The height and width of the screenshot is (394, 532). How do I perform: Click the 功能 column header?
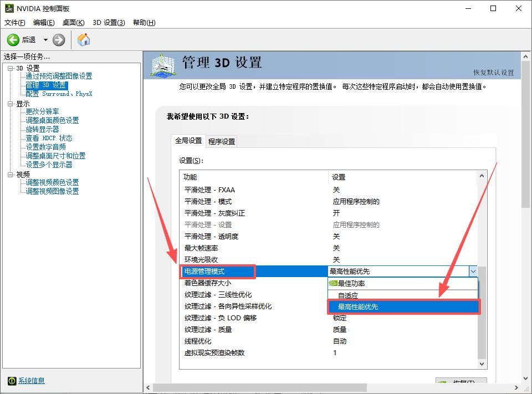(254, 177)
